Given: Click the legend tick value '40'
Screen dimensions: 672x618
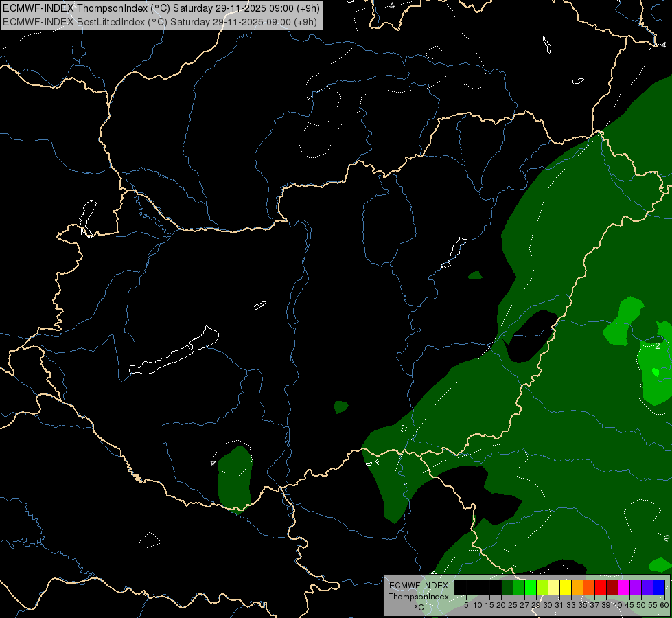Looking at the screenshot, I should 618,605.
